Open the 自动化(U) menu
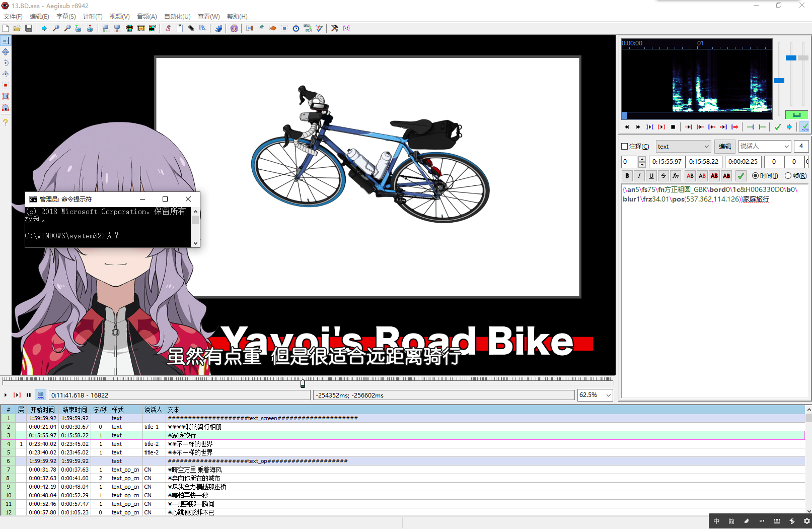This screenshot has width=812, height=529. (177, 17)
